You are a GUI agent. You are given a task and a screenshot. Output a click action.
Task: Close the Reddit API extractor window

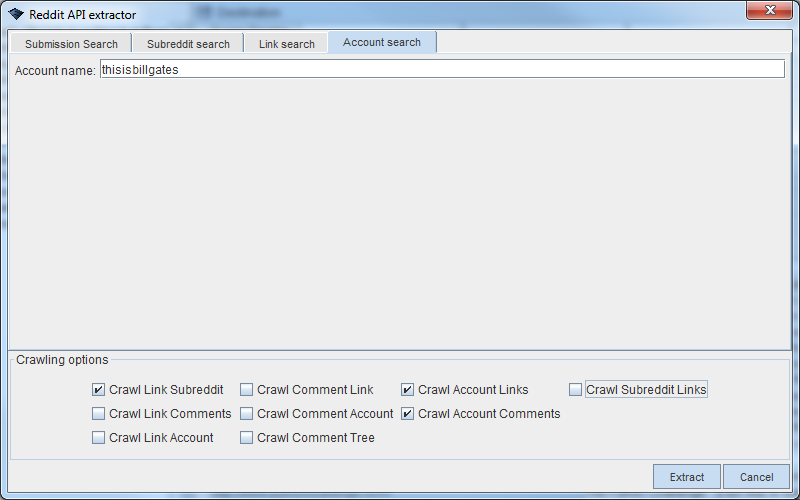click(x=769, y=11)
